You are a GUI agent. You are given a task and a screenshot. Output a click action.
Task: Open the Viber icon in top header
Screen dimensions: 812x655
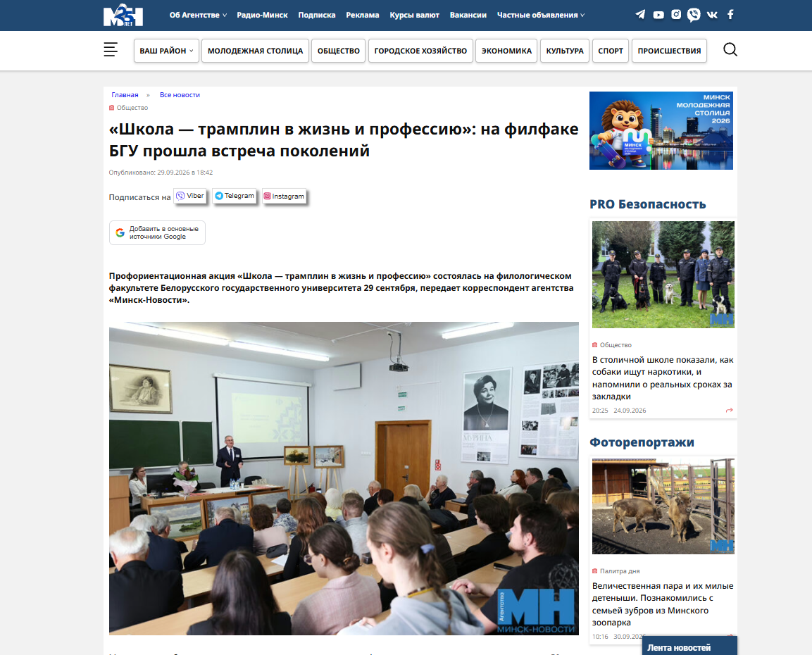(694, 15)
